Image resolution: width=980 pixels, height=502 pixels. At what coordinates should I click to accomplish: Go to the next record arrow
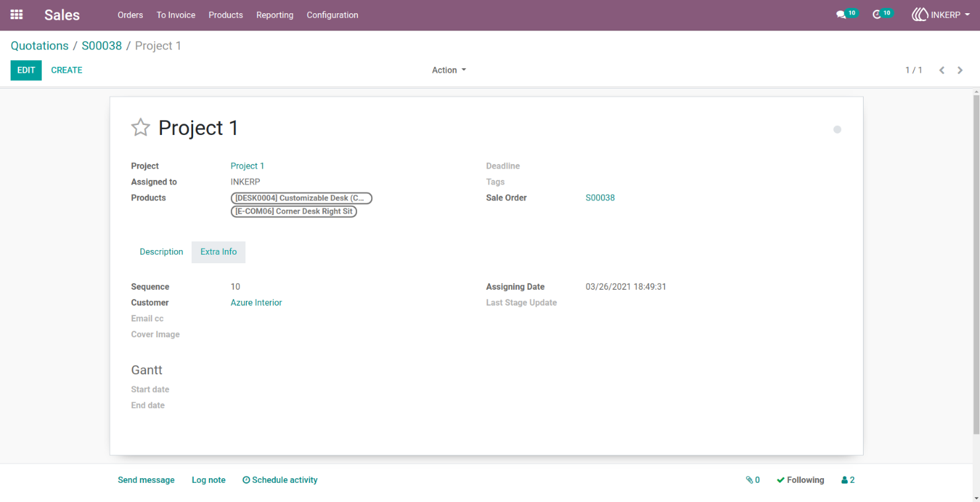point(960,70)
